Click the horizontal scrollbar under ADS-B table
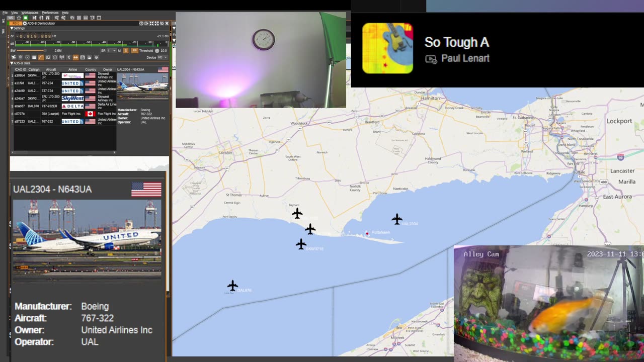 (x=64, y=152)
